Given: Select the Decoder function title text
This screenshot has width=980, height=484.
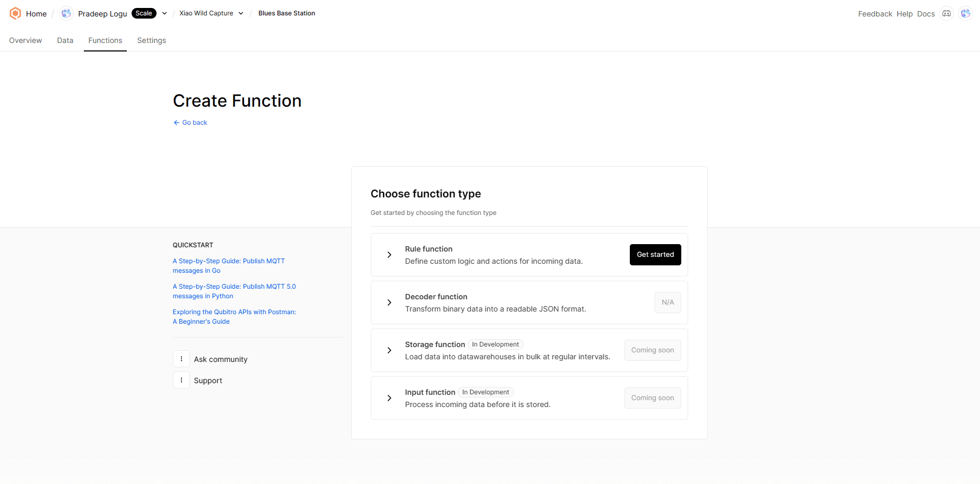Looking at the screenshot, I should pyautogui.click(x=436, y=297).
